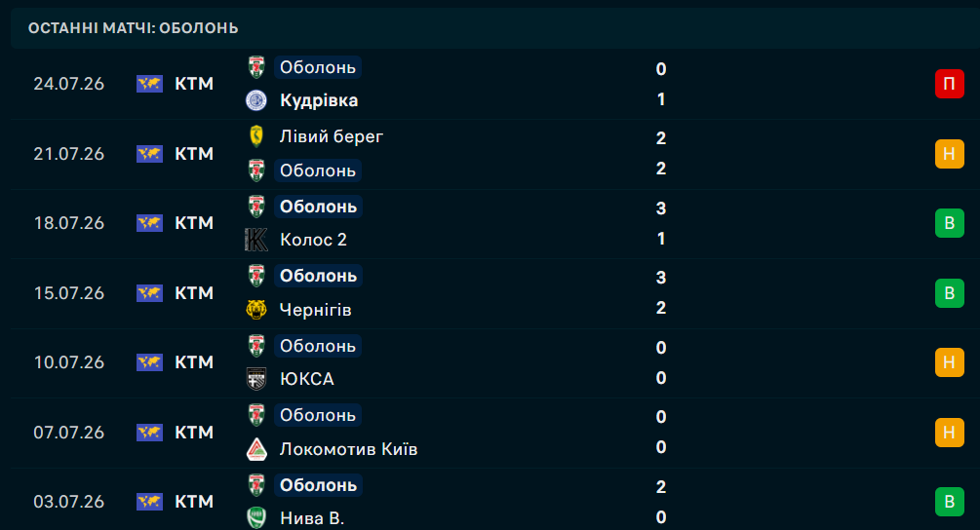Open the Локомотив Київ team name
Viewport: 980px width, 530px height.
349,449
